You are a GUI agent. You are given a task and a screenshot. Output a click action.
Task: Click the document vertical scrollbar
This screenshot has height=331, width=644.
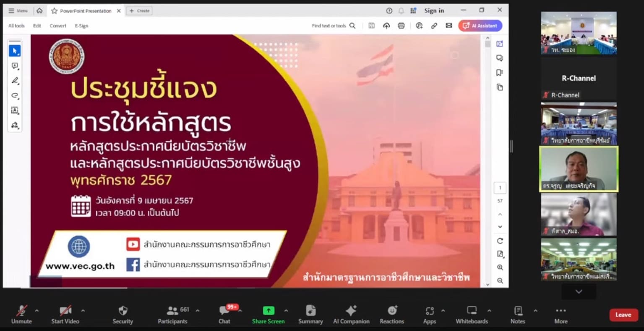[487, 160]
